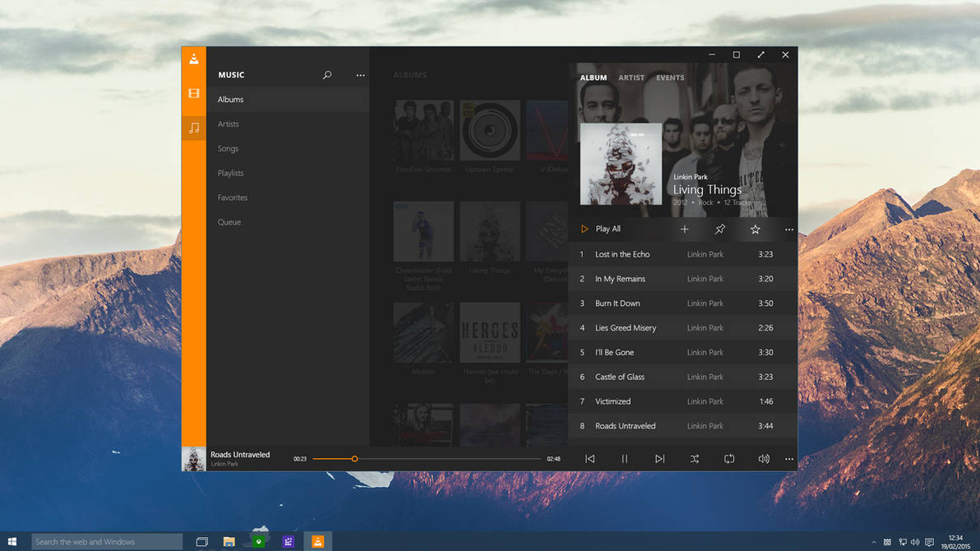Open the Heroes Alesso album thumbnail
This screenshot has height=551, width=980.
tap(490, 333)
